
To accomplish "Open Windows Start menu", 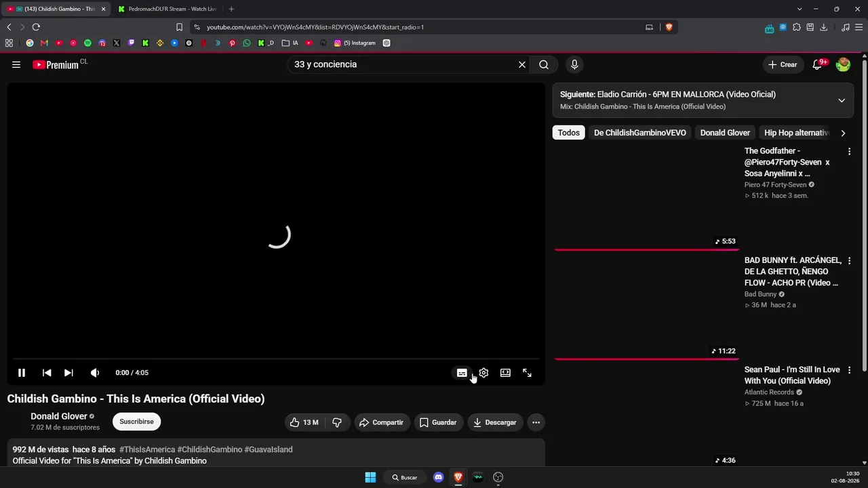I will pos(370,477).
